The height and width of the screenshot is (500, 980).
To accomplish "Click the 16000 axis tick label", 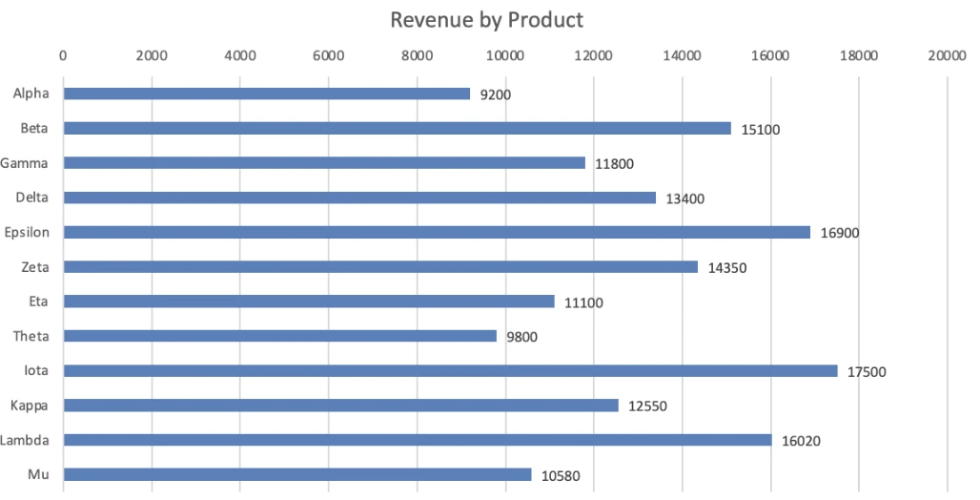I will click(770, 55).
